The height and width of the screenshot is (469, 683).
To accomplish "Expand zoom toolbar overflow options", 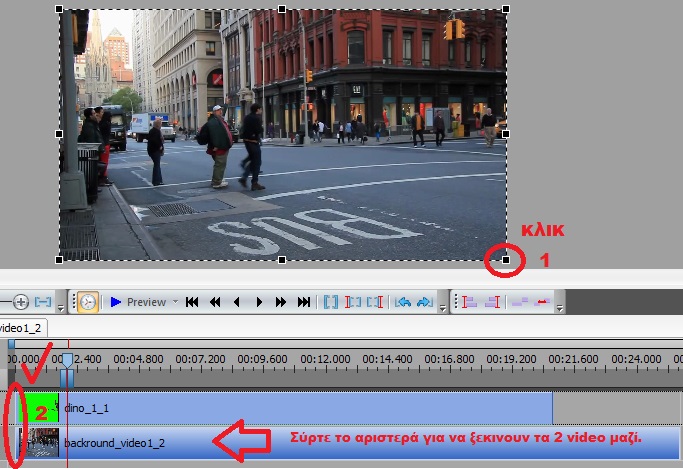I will click(x=61, y=307).
